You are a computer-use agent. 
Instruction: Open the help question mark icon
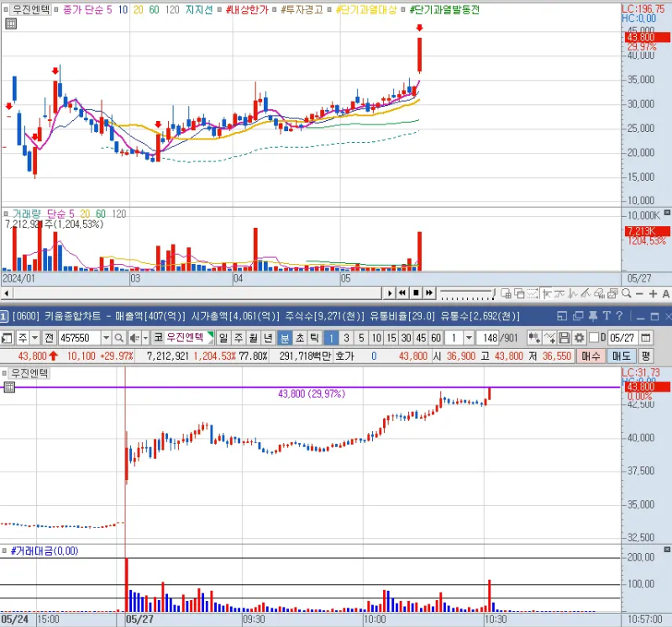(x=619, y=316)
